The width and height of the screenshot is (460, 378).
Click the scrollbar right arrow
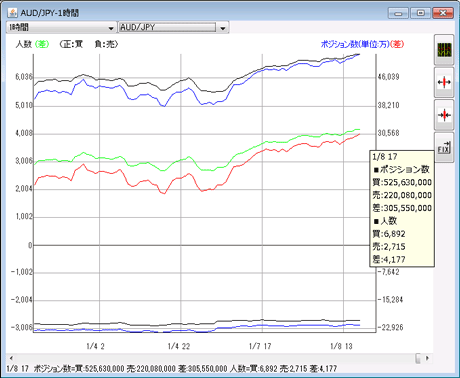click(427, 358)
